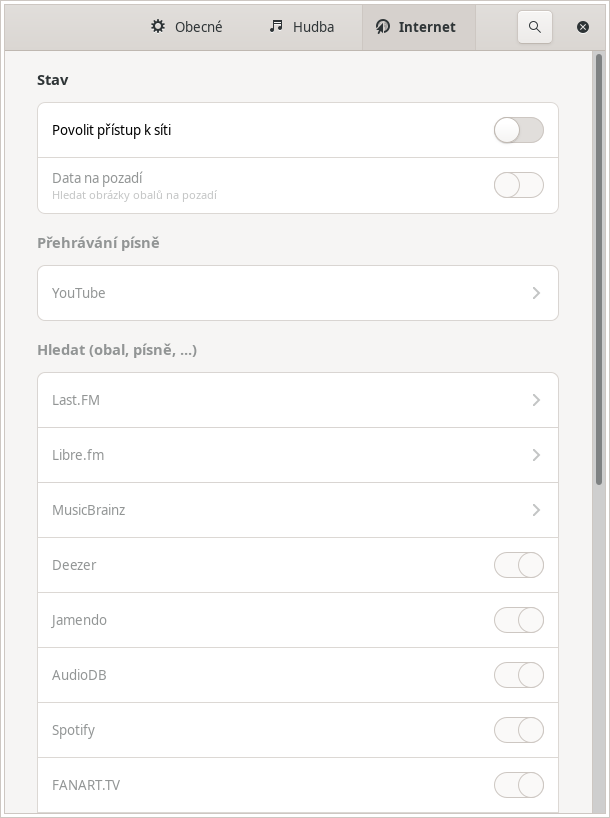The width and height of the screenshot is (610, 818).
Task: Toggle the FANART.TV switch
Action: coord(519,785)
